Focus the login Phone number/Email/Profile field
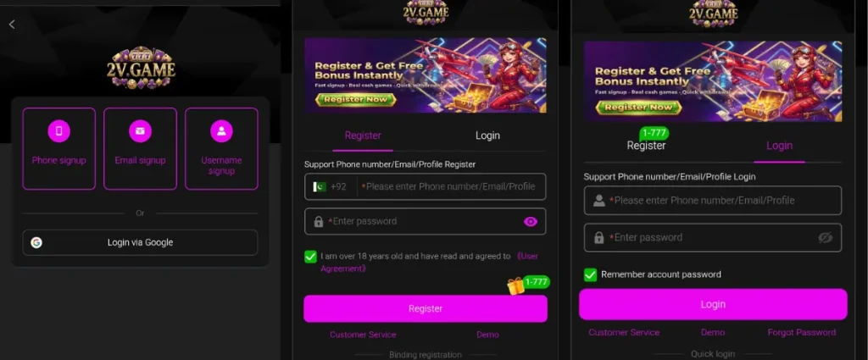Viewport: 868px width, 360px height. click(x=713, y=200)
